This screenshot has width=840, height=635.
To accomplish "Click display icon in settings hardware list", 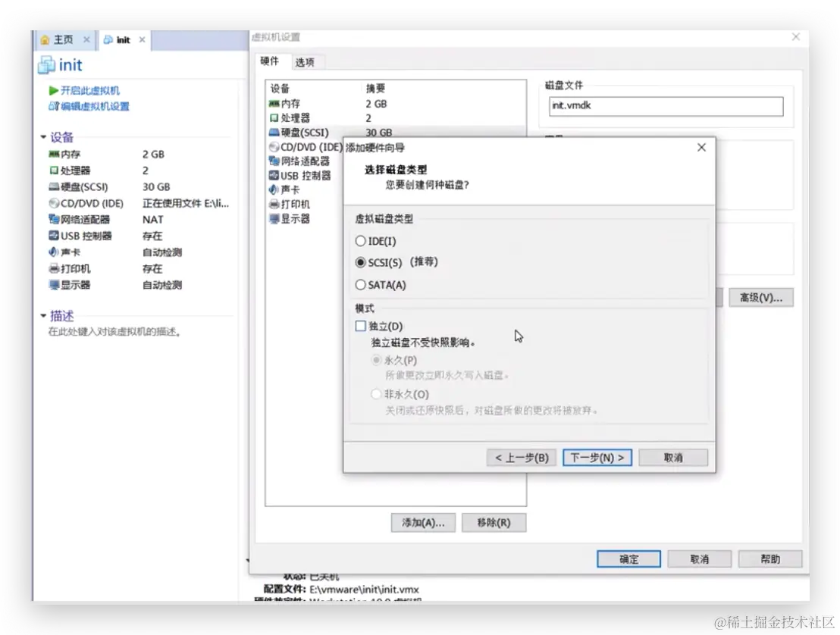I will point(274,218).
